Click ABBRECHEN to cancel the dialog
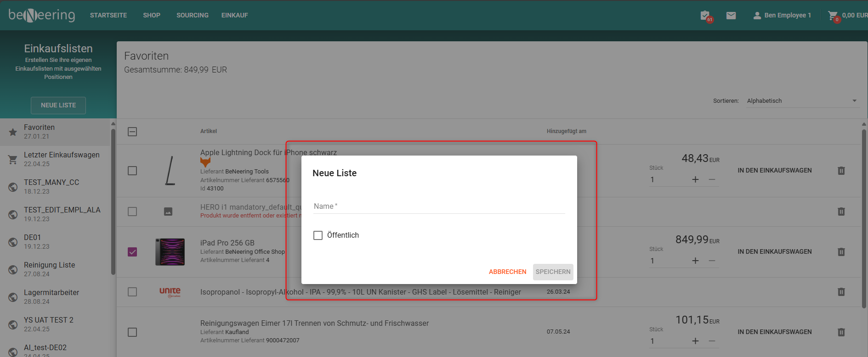This screenshot has height=357, width=868. [x=507, y=272]
